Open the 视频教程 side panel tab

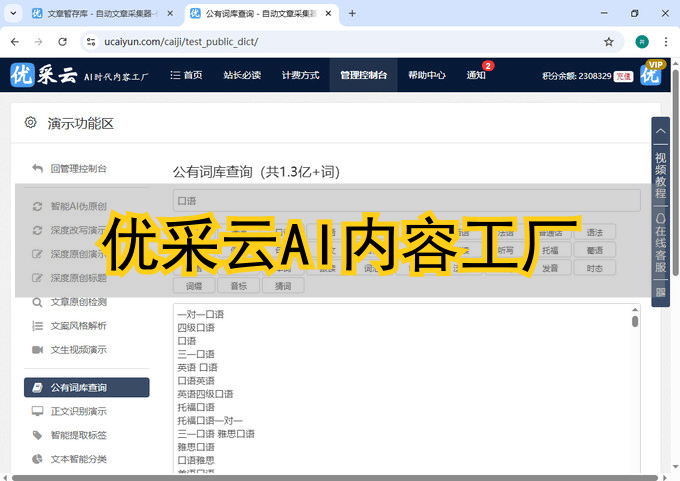[660, 175]
